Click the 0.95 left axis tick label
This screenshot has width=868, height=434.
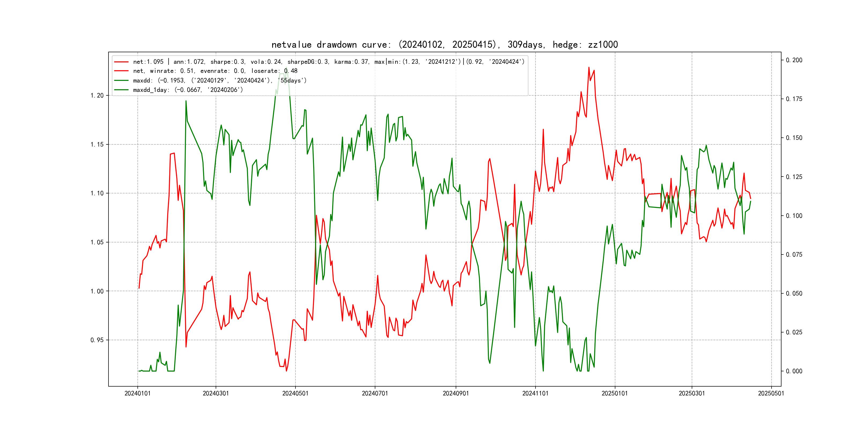point(97,340)
